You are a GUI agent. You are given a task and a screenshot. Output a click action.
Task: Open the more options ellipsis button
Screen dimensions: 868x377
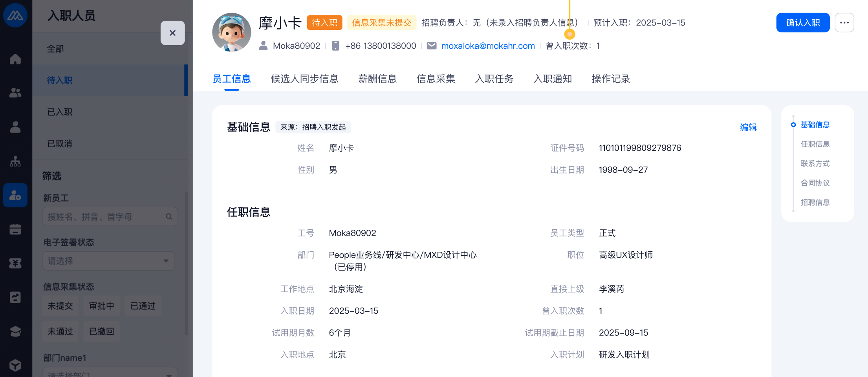844,23
